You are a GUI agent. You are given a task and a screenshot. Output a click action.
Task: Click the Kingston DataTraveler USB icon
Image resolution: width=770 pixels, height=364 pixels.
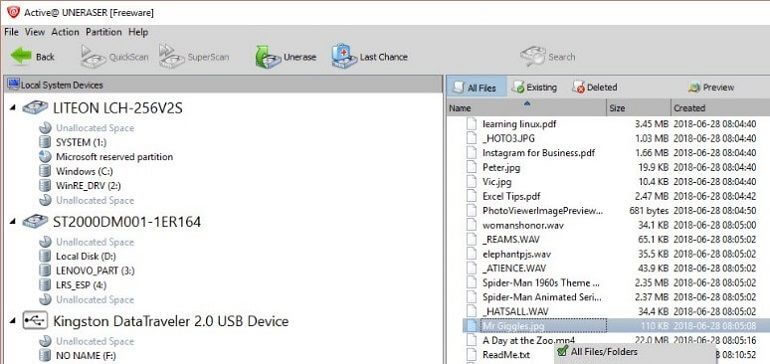(35, 321)
